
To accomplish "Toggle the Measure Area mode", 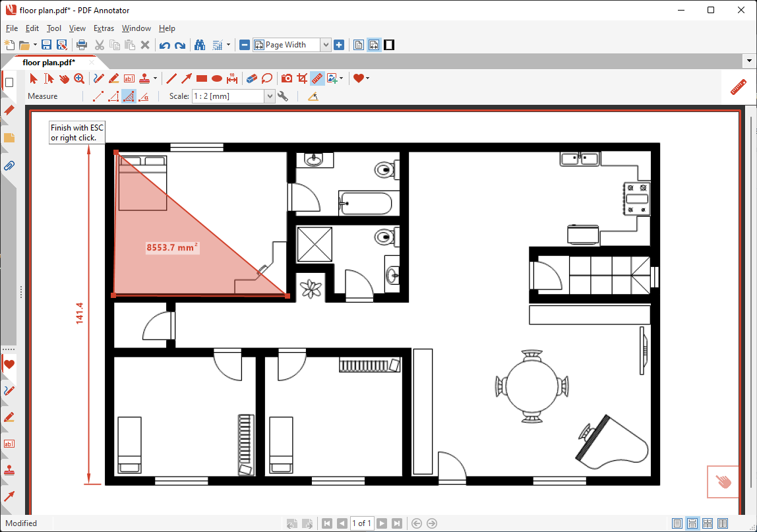I will (129, 96).
